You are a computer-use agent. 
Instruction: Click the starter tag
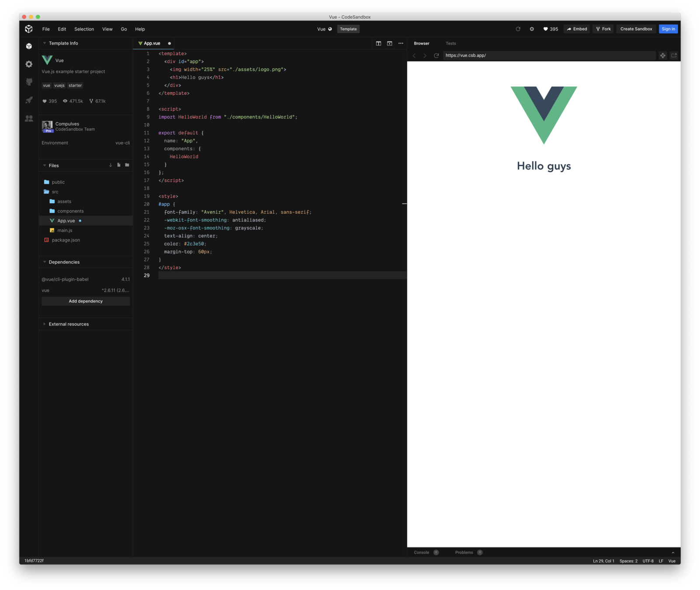(75, 85)
